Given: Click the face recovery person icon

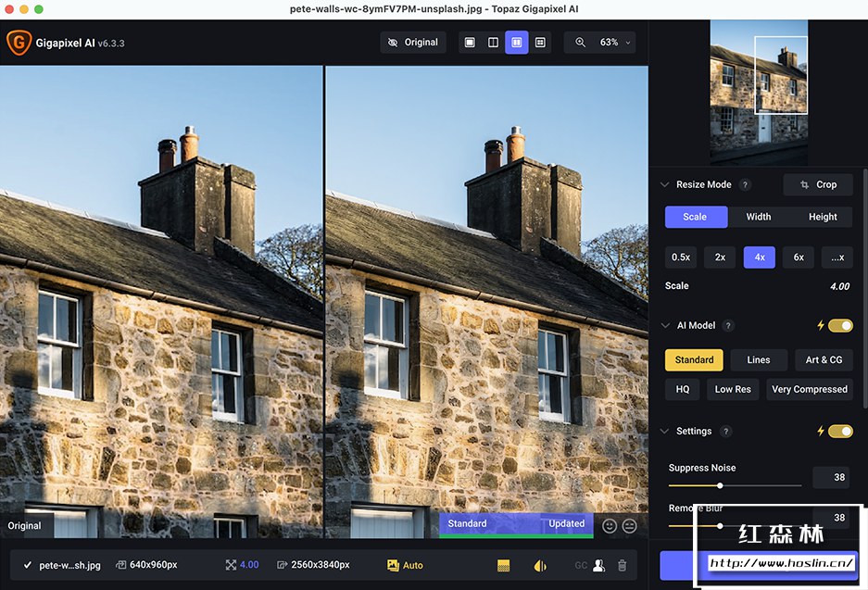Looking at the screenshot, I should [x=599, y=565].
